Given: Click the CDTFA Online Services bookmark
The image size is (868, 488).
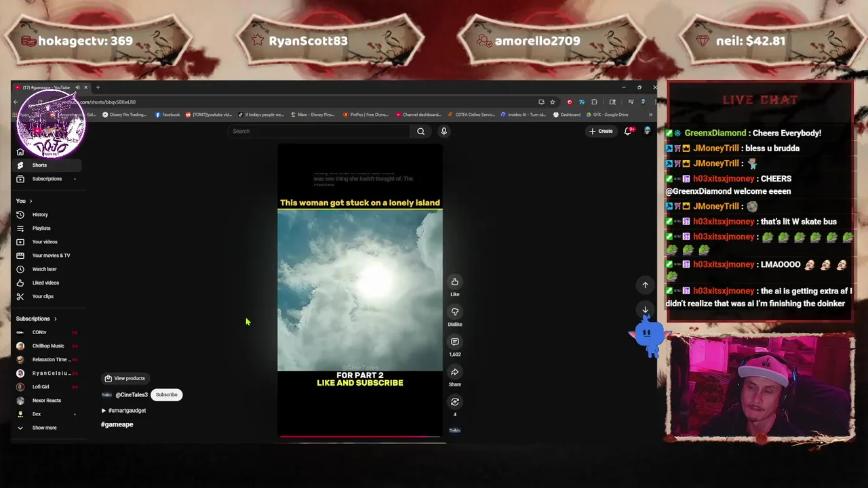Looking at the screenshot, I should point(471,115).
